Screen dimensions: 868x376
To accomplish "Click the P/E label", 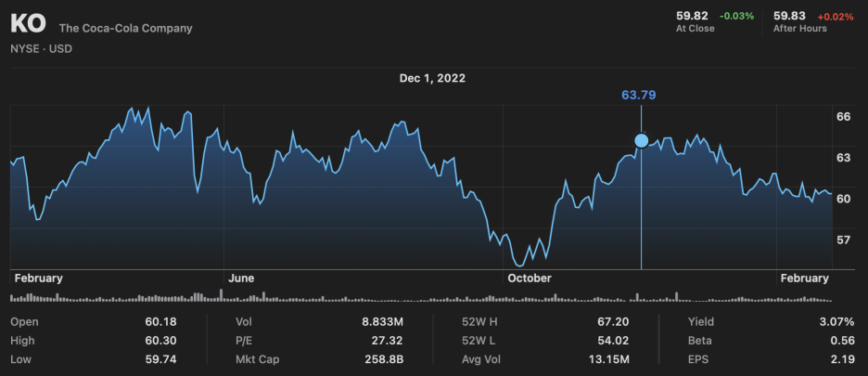I will (244, 341).
